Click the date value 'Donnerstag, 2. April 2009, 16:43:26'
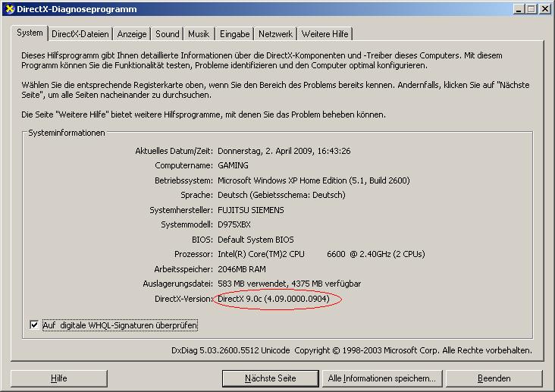 coord(284,151)
